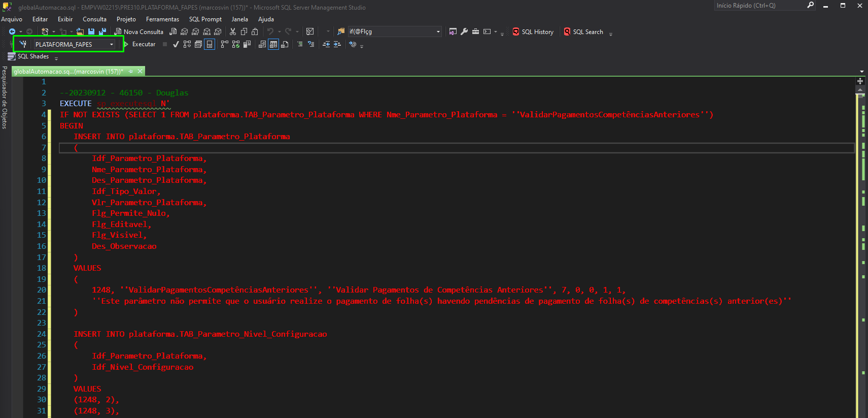Click the Parse query checkmark icon

pyautogui.click(x=176, y=44)
